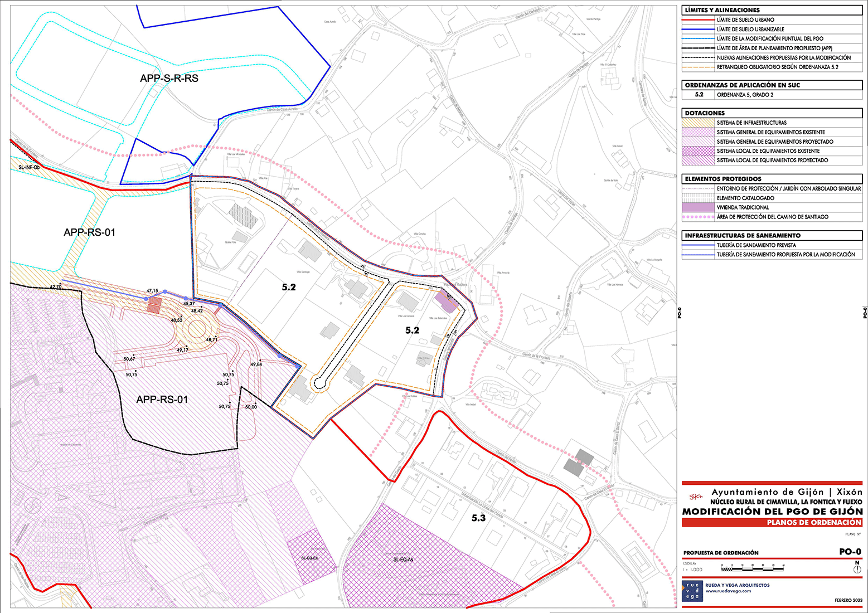
Task: Click the 'Sistema de infraestructuras' orange hatch swatch
Action: pos(699,123)
